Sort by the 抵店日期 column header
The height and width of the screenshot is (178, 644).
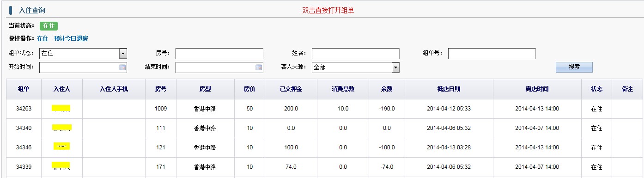(449, 89)
